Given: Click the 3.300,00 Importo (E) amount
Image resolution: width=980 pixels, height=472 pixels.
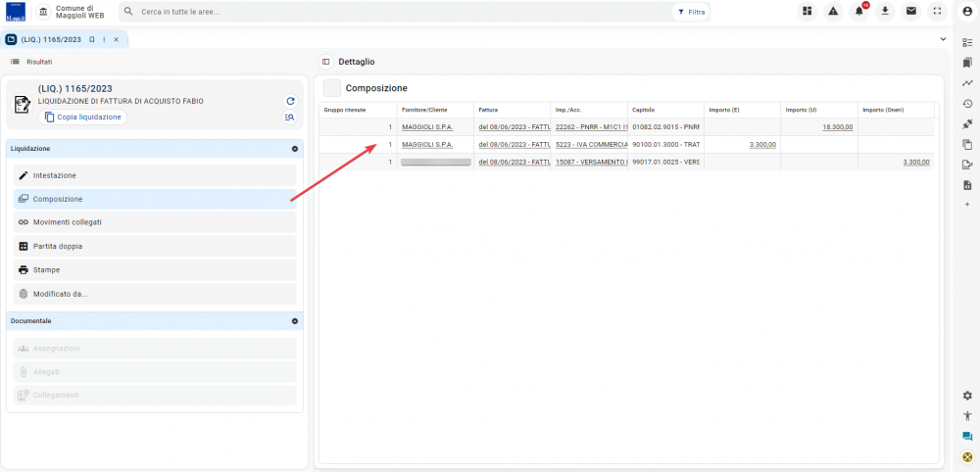Looking at the screenshot, I should click(762, 144).
